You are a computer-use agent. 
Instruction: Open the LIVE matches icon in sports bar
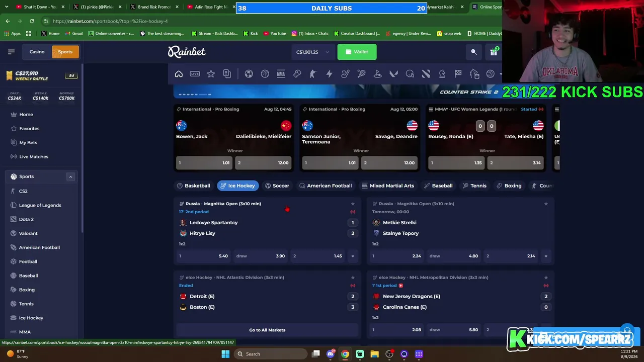point(195,74)
